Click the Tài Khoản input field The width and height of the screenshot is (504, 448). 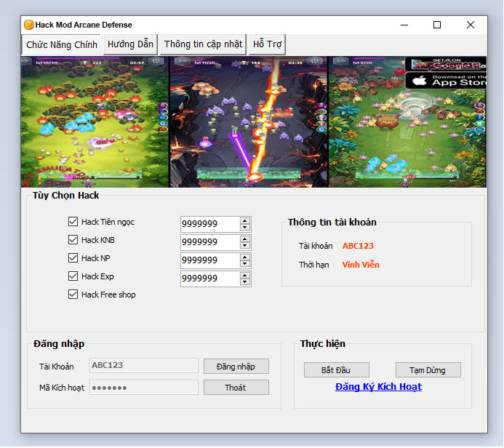click(144, 365)
